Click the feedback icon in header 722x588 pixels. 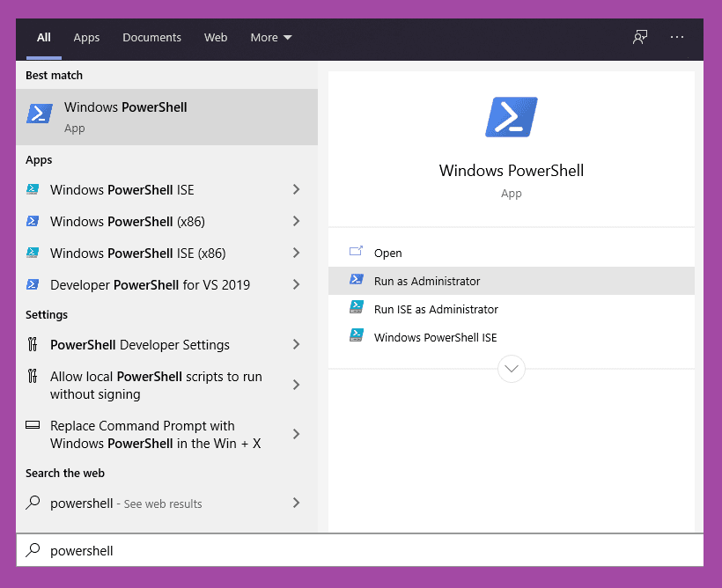[x=640, y=37]
